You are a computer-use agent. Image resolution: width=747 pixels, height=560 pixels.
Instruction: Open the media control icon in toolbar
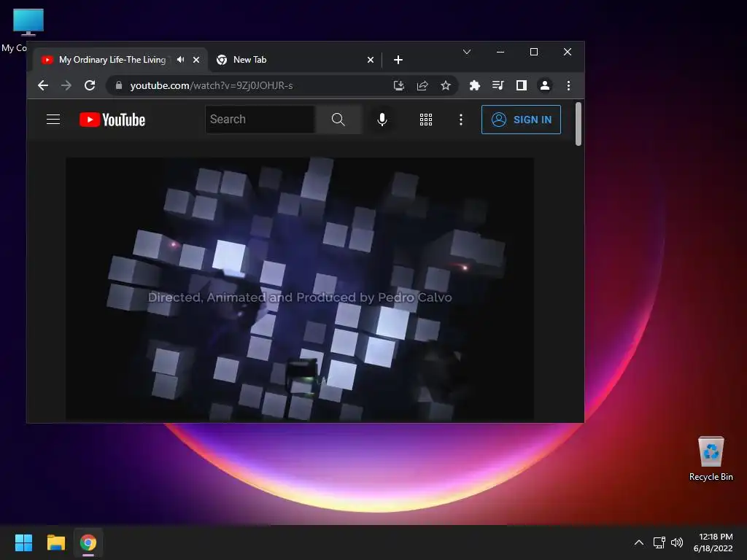click(498, 86)
